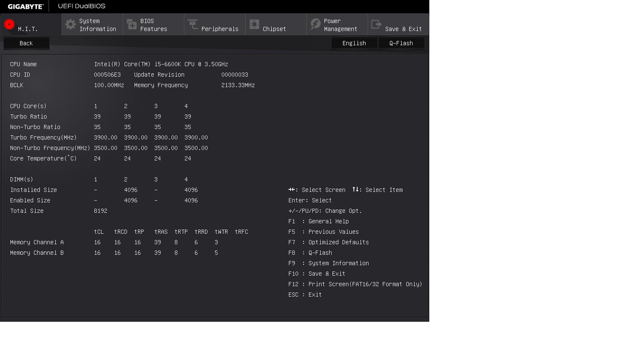Image resolution: width=644 pixels, height=362 pixels.
Task: Click the Chipset chip icon
Action: pos(254,24)
